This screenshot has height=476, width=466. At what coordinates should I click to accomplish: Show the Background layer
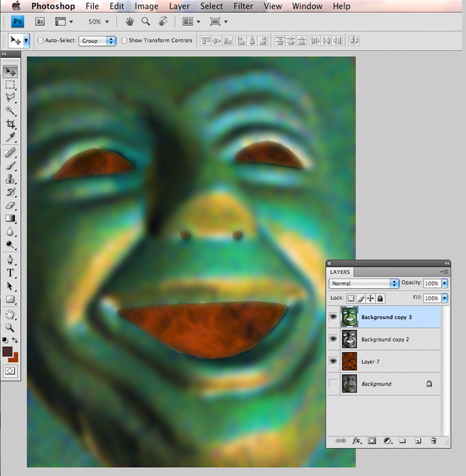click(333, 384)
